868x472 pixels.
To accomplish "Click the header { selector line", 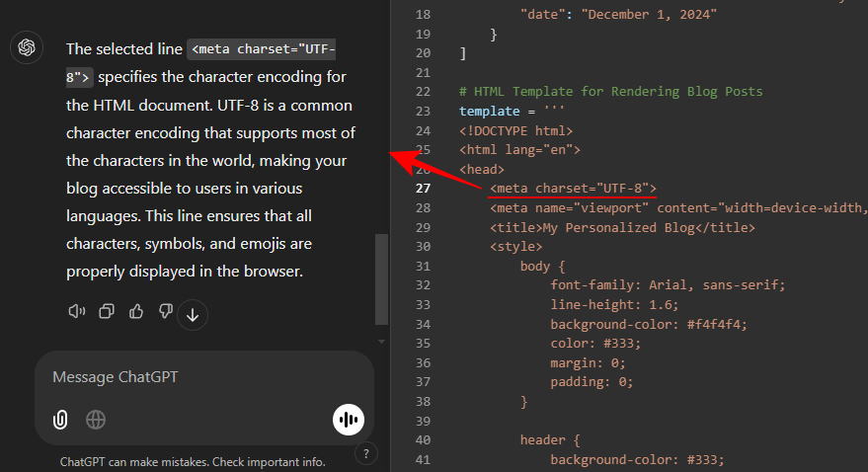I will click(x=550, y=439).
